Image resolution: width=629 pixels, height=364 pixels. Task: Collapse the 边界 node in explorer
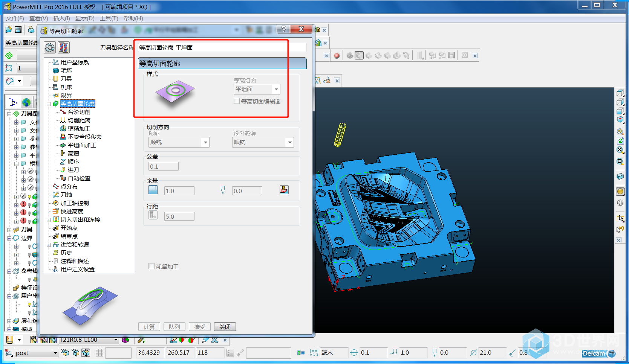coord(9,238)
